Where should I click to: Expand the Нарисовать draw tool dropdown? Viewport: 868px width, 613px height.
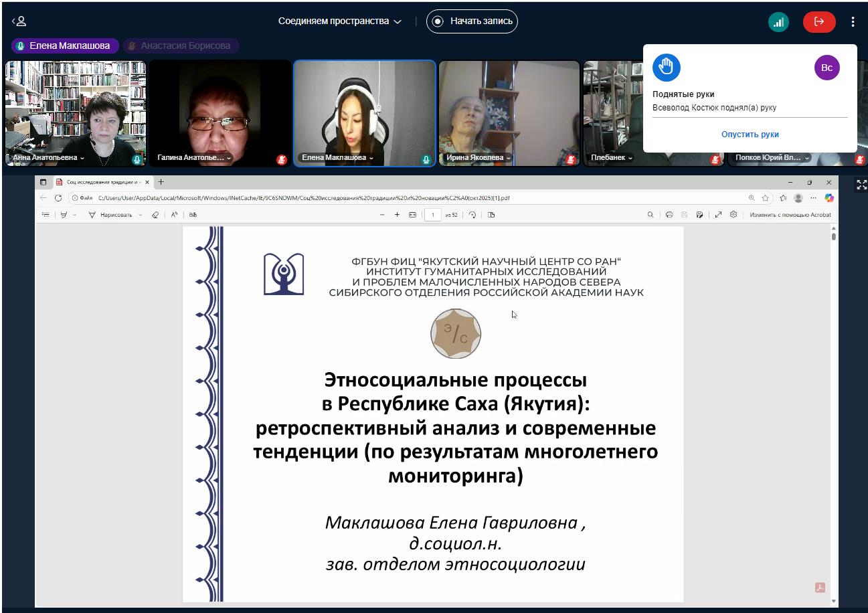pos(140,215)
